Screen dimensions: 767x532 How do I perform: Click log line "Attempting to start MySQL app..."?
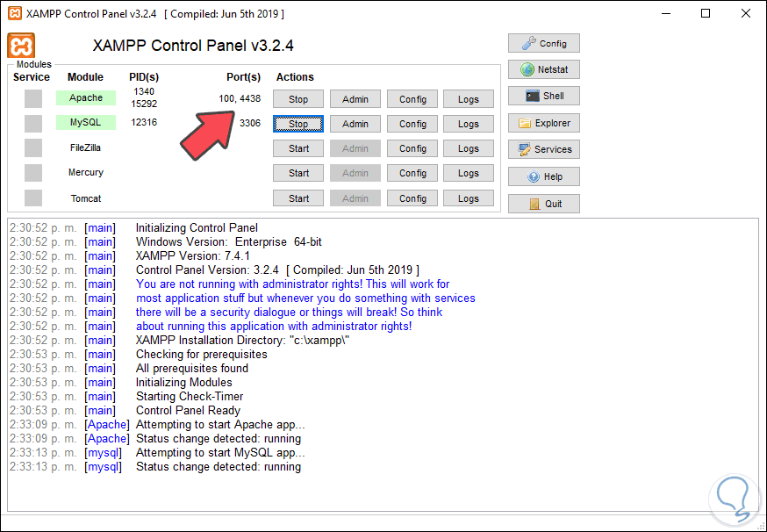click(220, 452)
